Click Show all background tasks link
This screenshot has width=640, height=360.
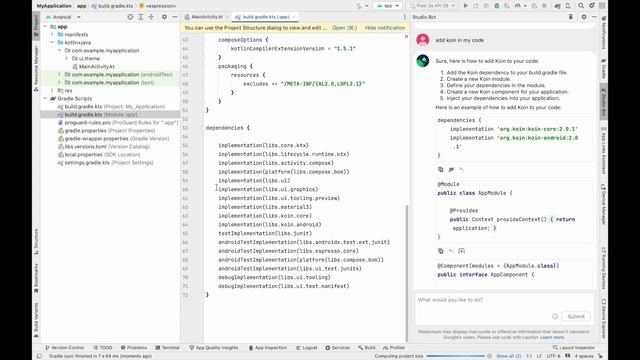click(508, 356)
